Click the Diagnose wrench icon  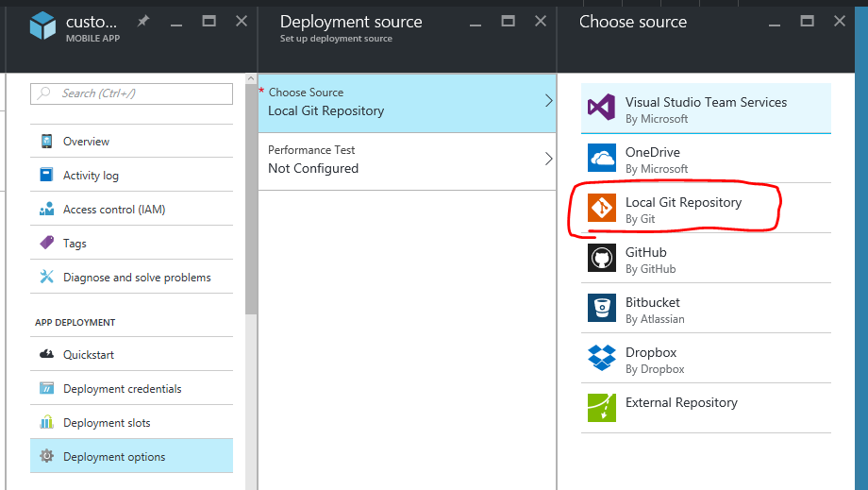pyautogui.click(x=46, y=277)
